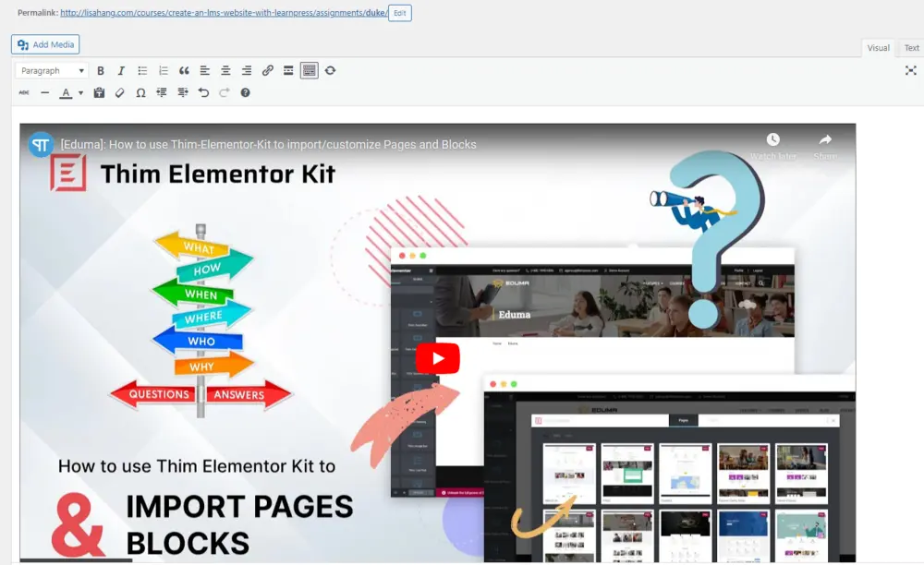Open the video channel avatar
This screenshot has height=565, width=924.
[41, 144]
